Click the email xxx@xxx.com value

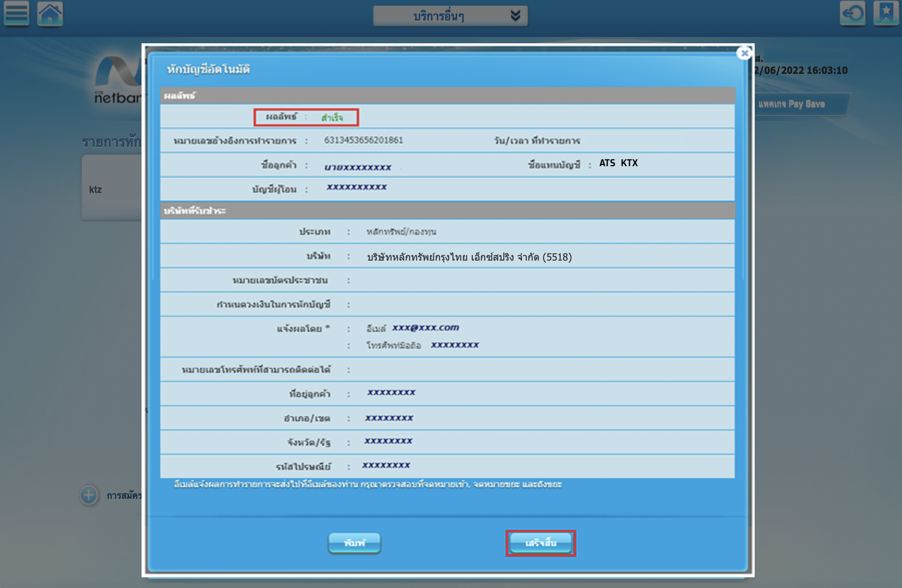[x=425, y=327]
